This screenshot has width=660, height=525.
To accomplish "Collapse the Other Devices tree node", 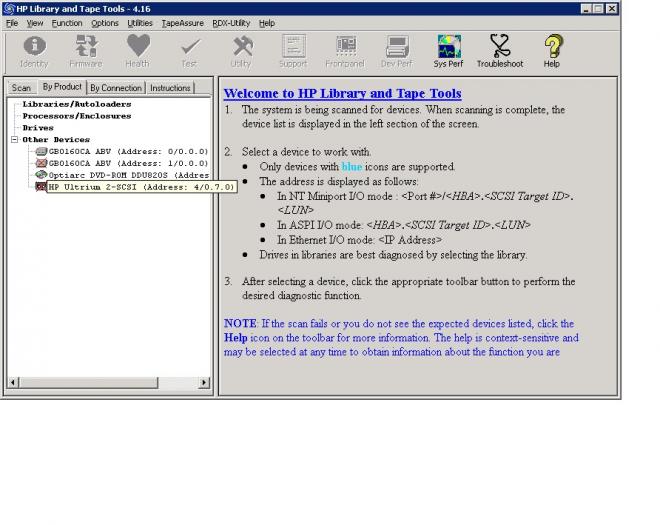I will (x=14, y=140).
